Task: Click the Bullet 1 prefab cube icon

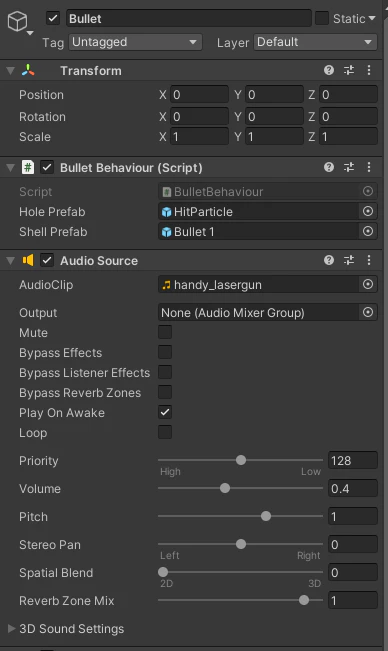Action: point(166,232)
